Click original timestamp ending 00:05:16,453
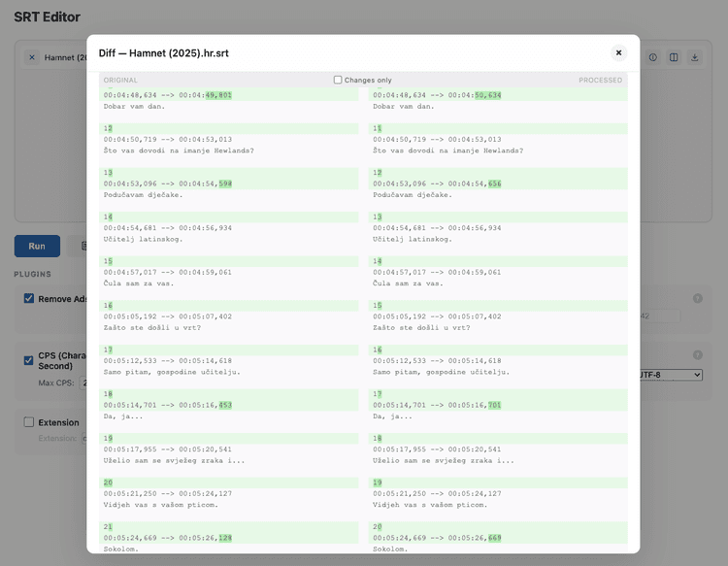This screenshot has width=728, height=566. (x=168, y=406)
